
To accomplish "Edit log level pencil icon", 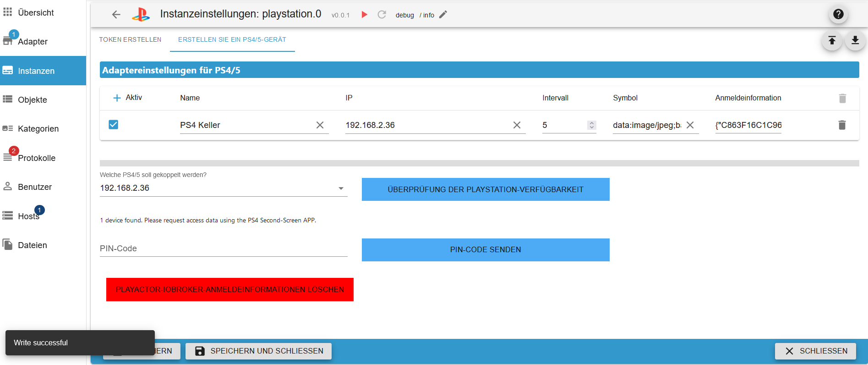I will (x=443, y=15).
